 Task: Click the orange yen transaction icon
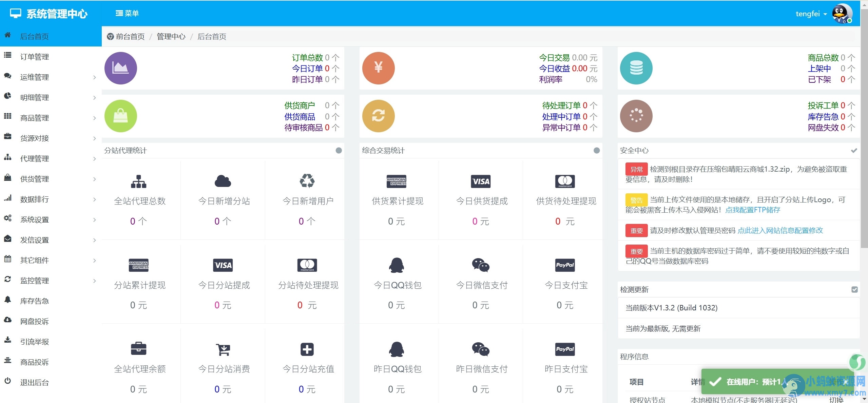(378, 68)
